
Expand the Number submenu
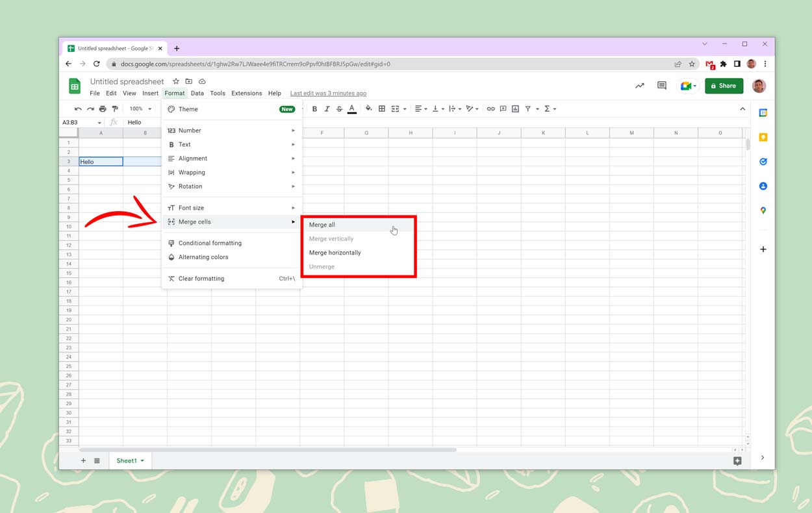[231, 131]
